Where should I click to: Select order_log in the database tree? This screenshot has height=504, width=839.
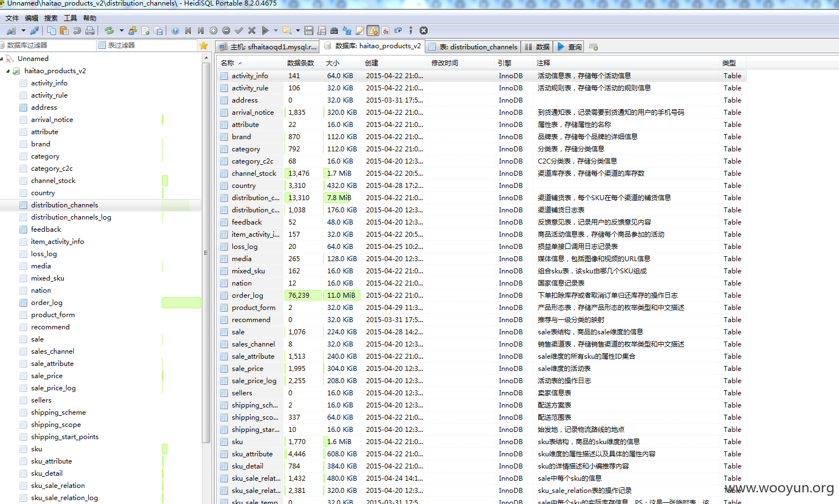click(x=47, y=303)
